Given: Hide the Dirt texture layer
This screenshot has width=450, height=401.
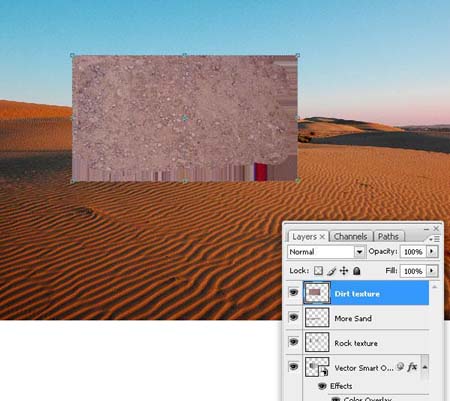Looking at the screenshot, I should pyautogui.click(x=293, y=293).
